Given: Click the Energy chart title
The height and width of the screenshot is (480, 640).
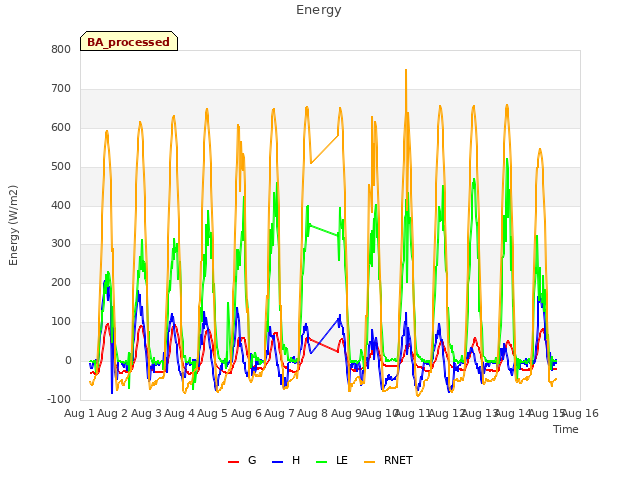Looking at the screenshot, I should pyautogui.click(x=319, y=10).
